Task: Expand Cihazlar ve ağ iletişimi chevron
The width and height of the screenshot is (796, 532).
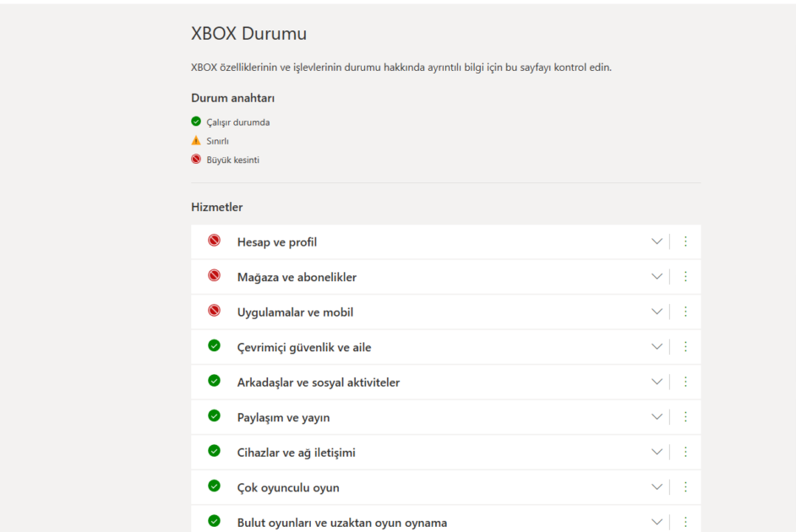Action: [x=657, y=452]
